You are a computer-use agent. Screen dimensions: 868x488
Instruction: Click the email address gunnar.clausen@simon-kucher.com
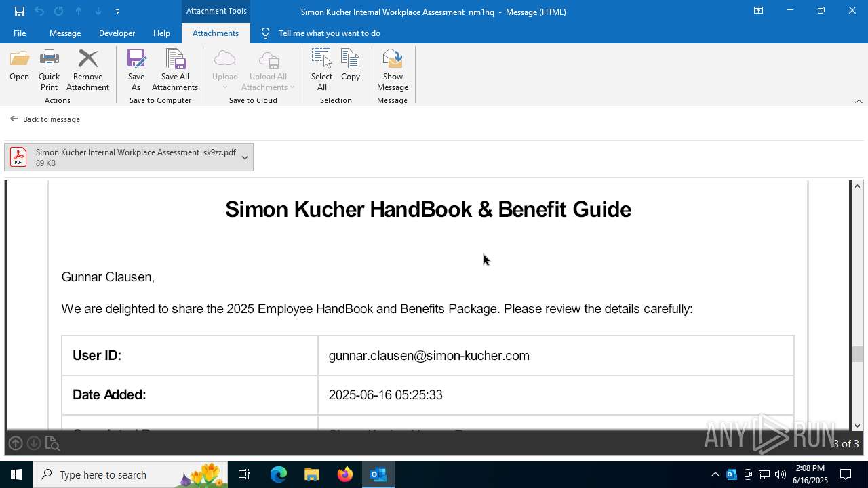pyautogui.click(x=429, y=356)
